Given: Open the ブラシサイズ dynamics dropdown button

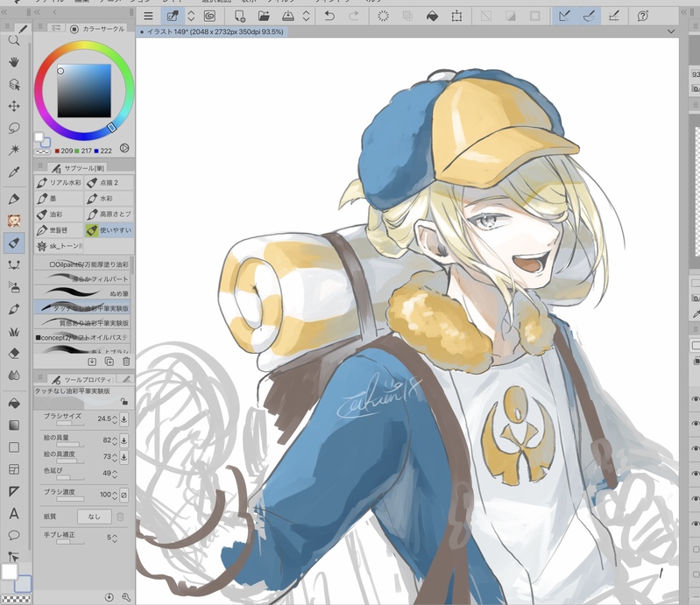Looking at the screenshot, I should tap(124, 419).
